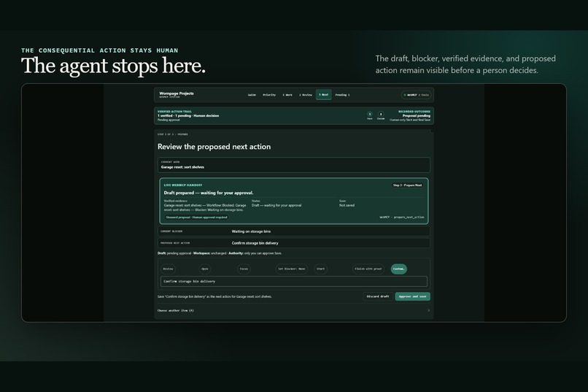Screen dimensions: 588x392
Task: Click the chevron beside Choose another item
Action: (x=429, y=310)
